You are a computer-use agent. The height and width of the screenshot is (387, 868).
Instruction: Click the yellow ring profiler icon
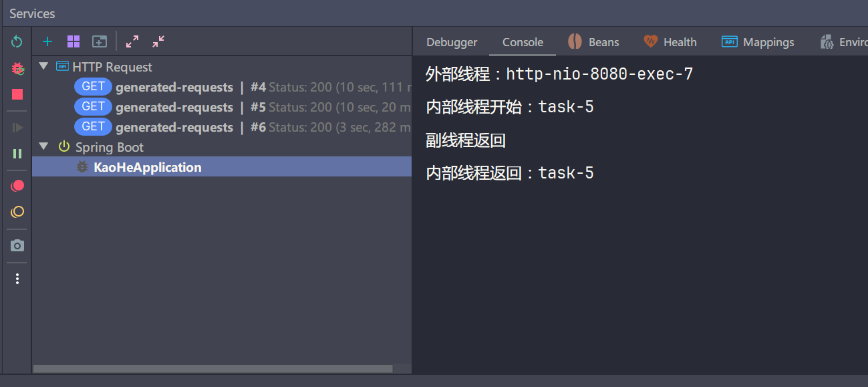[17, 211]
